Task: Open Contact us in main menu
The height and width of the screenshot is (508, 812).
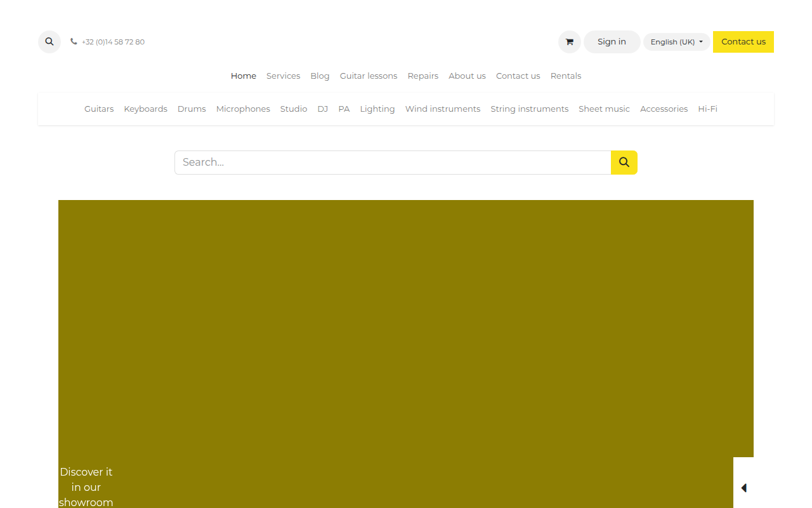Action: click(518, 76)
